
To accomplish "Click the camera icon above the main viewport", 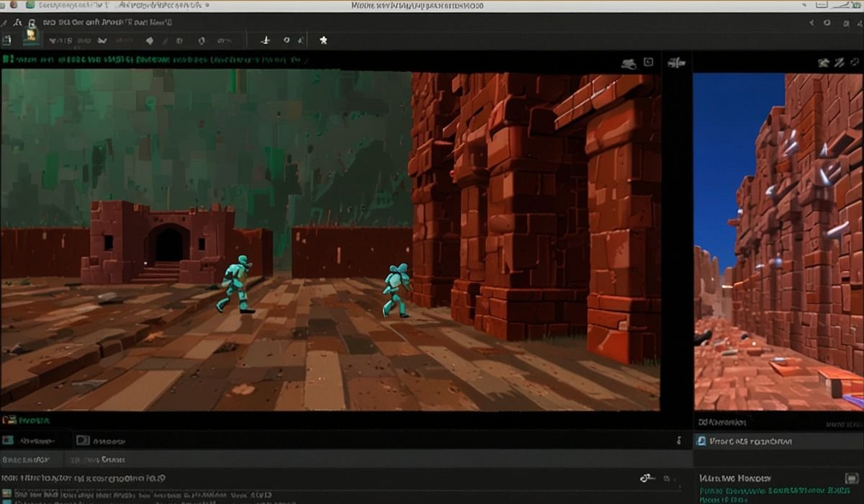I will [629, 63].
